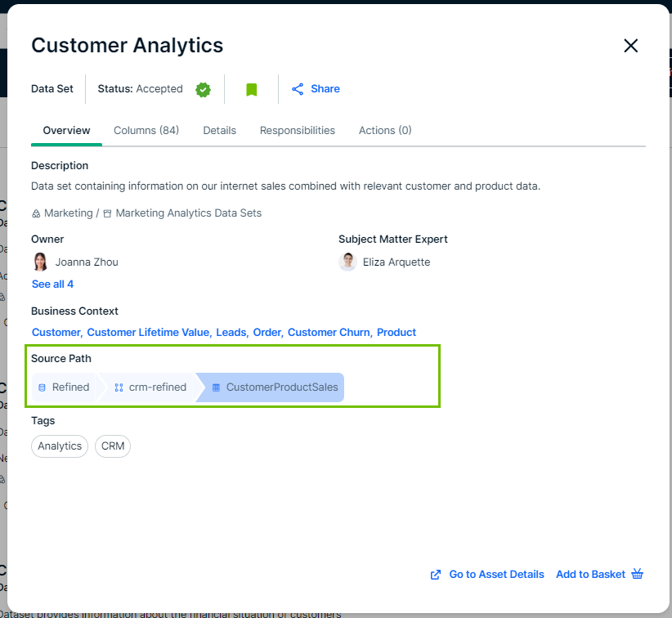Open the Responsibilities tab
This screenshot has height=618, width=672.
(x=298, y=131)
